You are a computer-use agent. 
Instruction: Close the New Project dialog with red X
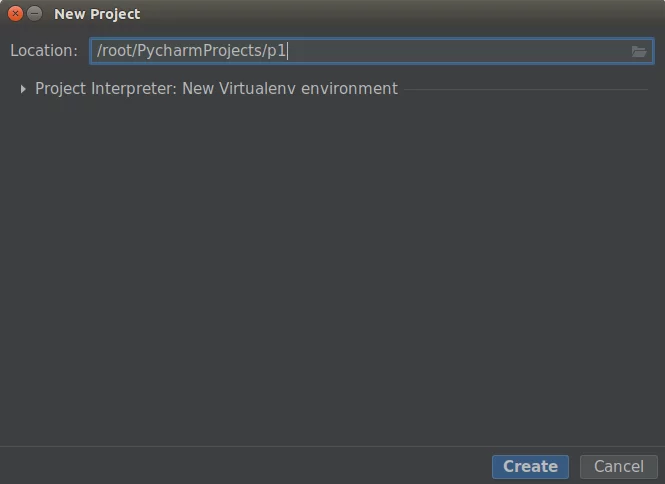[15, 14]
